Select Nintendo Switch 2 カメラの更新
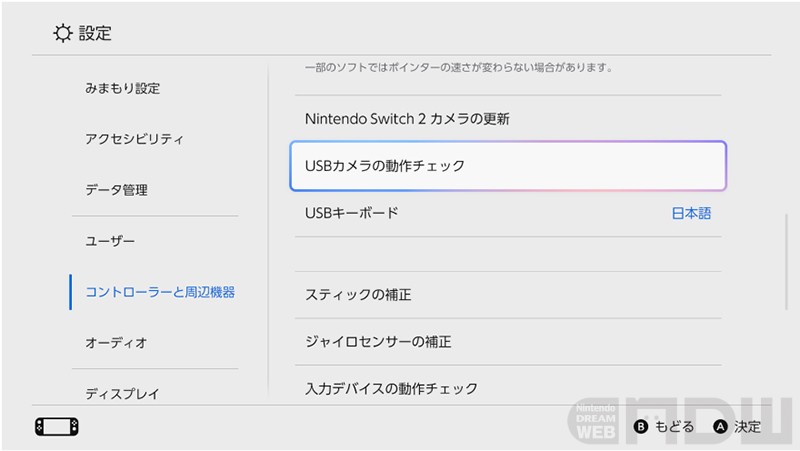Viewport: 800px width, 451px height. [508, 119]
